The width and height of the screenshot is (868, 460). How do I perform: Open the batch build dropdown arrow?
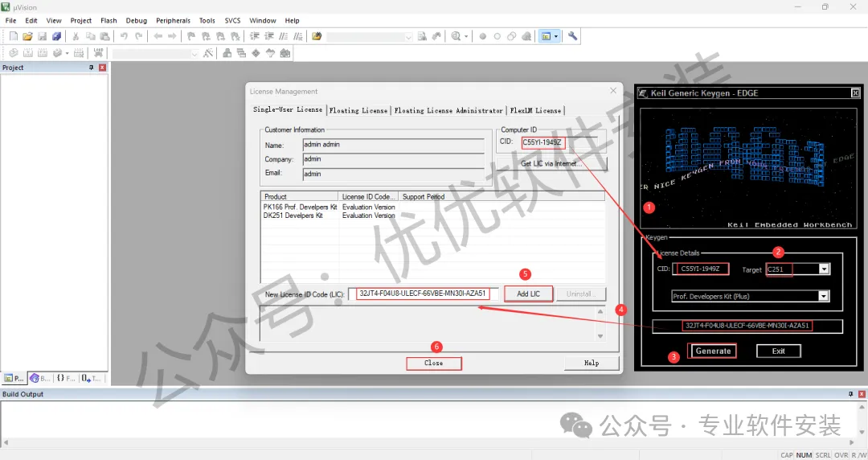click(67, 53)
